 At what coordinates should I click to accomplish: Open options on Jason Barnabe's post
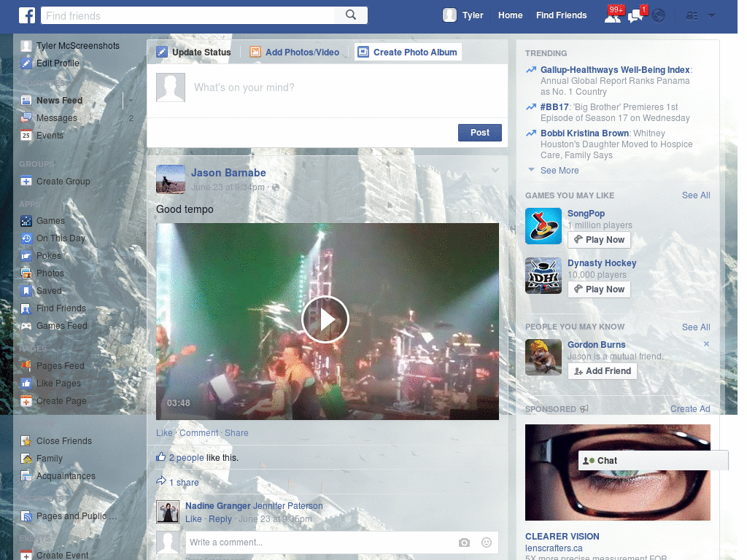tap(495, 168)
